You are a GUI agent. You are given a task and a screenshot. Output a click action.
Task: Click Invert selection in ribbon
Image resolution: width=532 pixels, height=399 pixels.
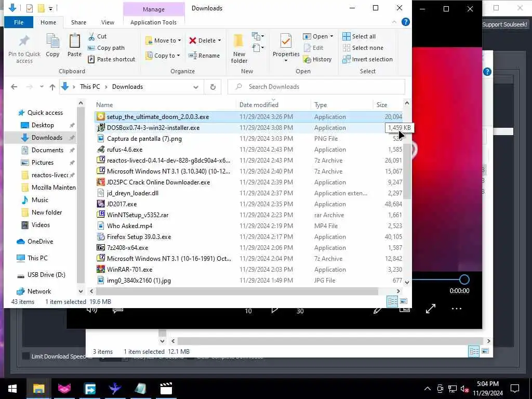tap(367, 59)
